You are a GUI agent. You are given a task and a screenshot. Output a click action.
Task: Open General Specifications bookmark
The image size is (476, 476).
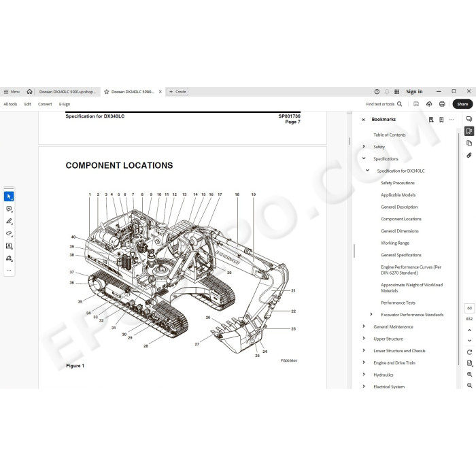pyautogui.click(x=401, y=255)
